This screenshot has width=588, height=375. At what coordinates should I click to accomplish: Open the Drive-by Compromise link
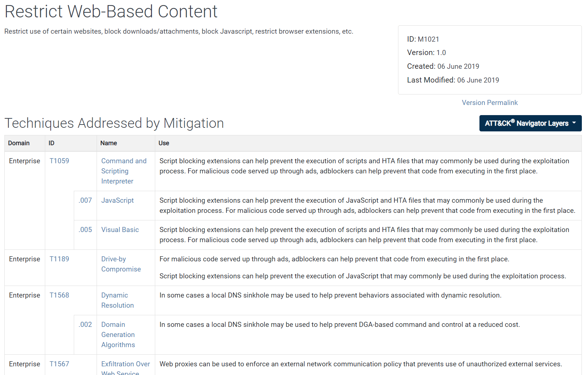[121, 264]
